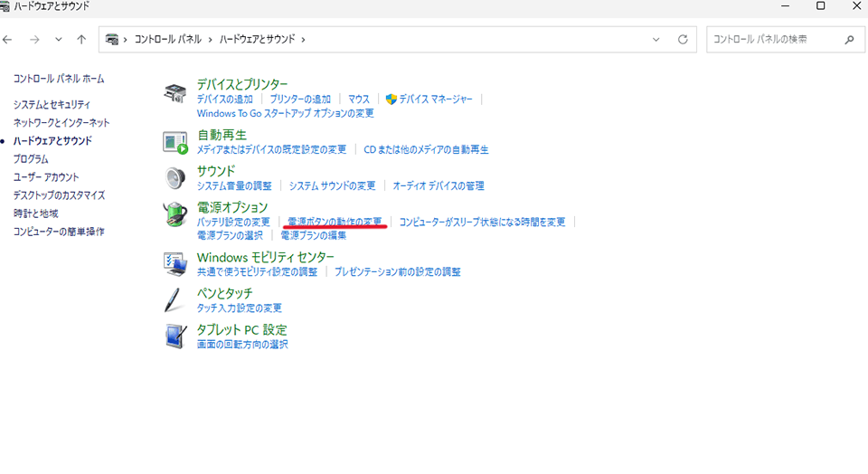Image resolution: width=868 pixels, height=474 pixels.
Task: Select システムとセキュリティ in the sidebar
Action: [52, 105]
